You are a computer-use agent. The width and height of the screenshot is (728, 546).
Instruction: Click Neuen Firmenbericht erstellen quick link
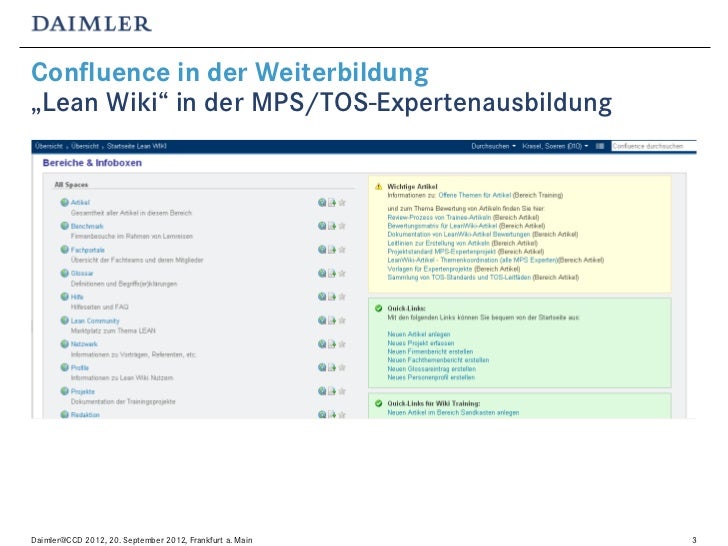click(430, 351)
